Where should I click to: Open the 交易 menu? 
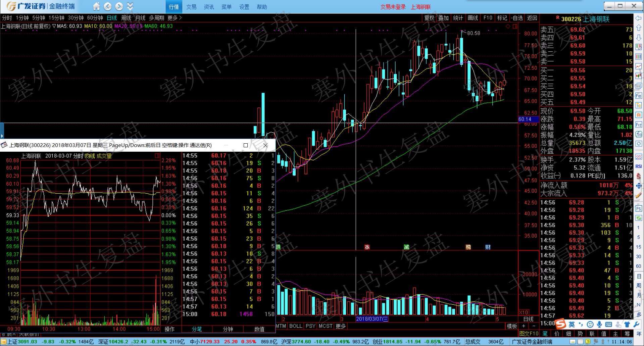pyautogui.click(x=191, y=7)
